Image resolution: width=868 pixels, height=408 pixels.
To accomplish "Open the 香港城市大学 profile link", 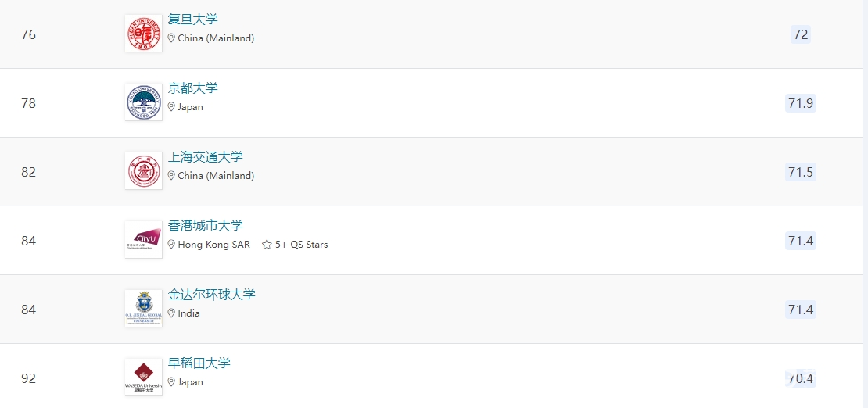I will [206, 225].
